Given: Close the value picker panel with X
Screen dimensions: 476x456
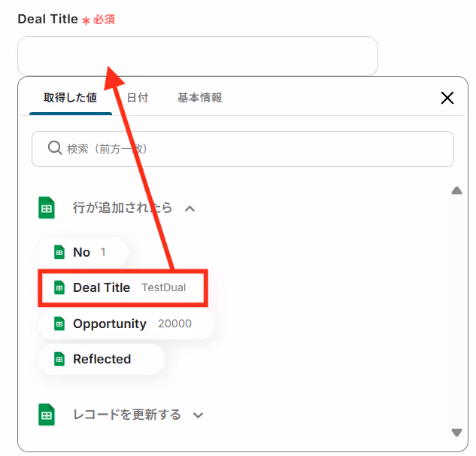Looking at the screenshot, I should coord(447,98).
